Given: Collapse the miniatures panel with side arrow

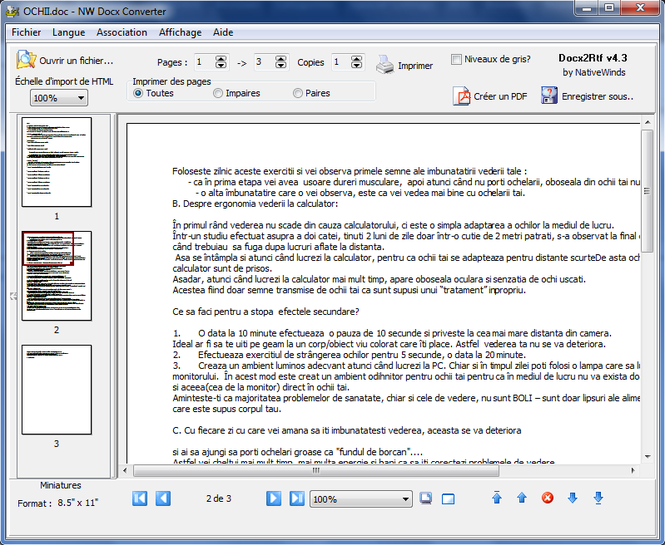Looking at the screenshot, I should 13,296.
